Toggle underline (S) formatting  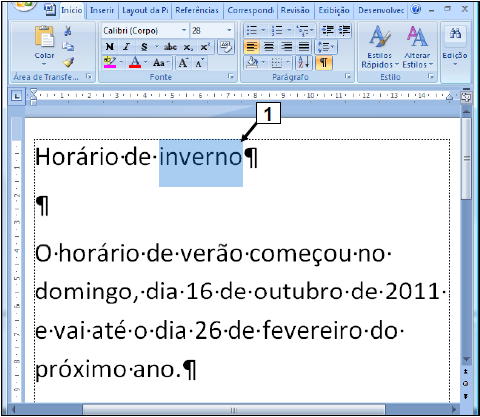tap(144, 47)
